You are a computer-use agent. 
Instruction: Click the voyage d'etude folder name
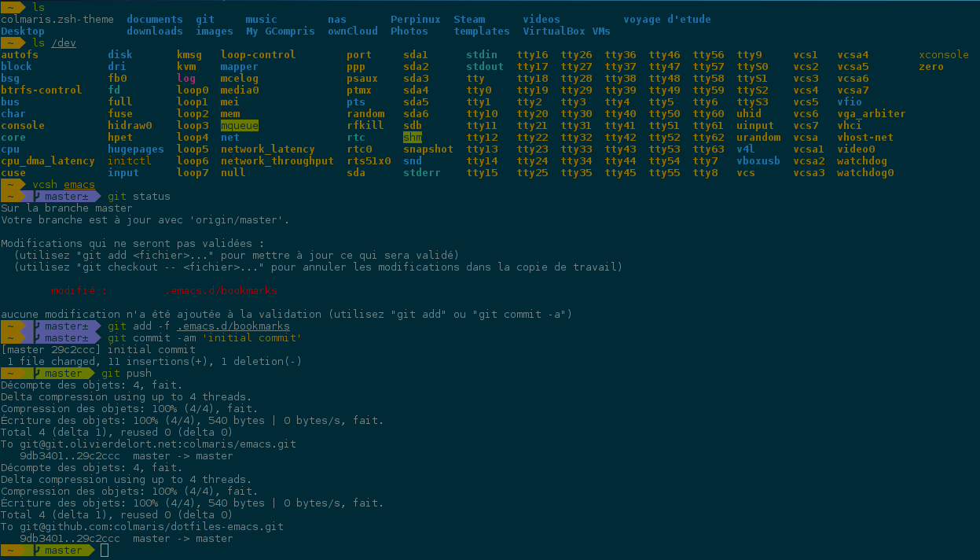666,20
